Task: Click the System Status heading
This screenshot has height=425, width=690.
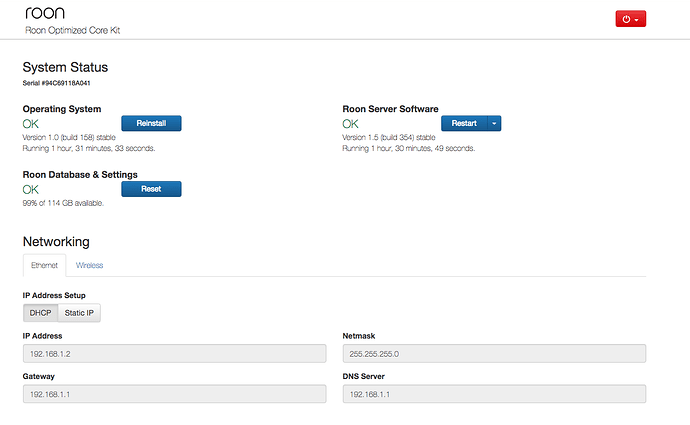Action: [x=65, y=67]
